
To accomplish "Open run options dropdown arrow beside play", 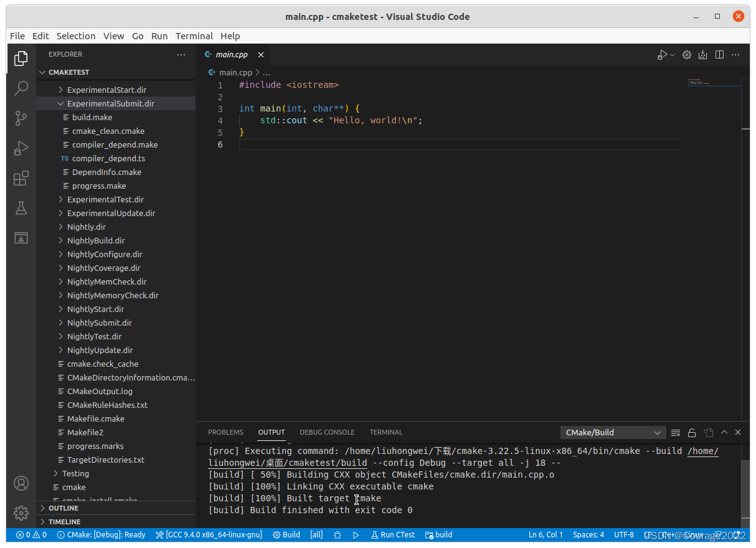I will [673, 55].
